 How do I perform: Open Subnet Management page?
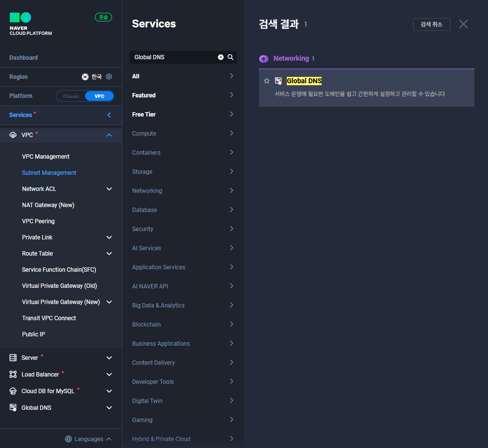[49, 173]
